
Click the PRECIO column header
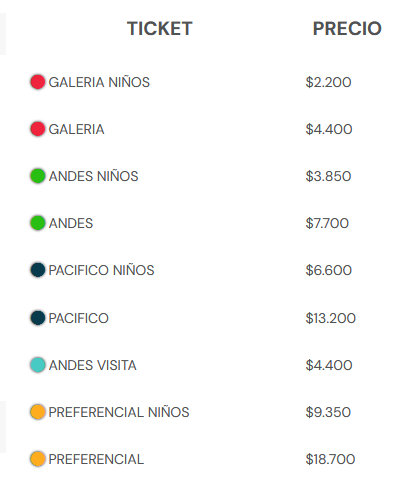pos(347,28)
